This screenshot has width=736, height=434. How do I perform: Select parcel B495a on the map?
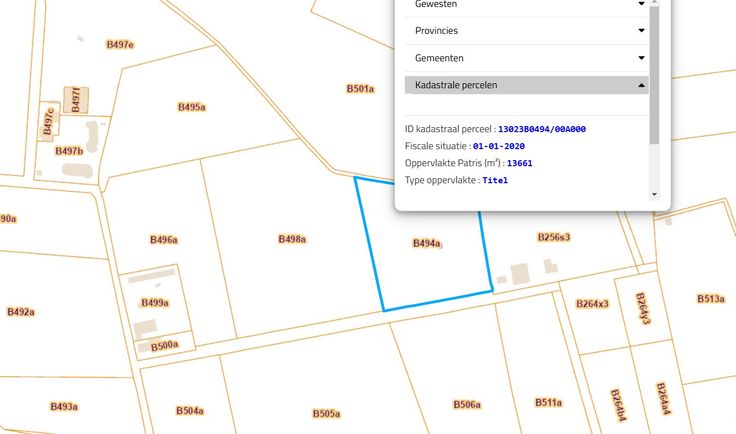tap(191, 107)
